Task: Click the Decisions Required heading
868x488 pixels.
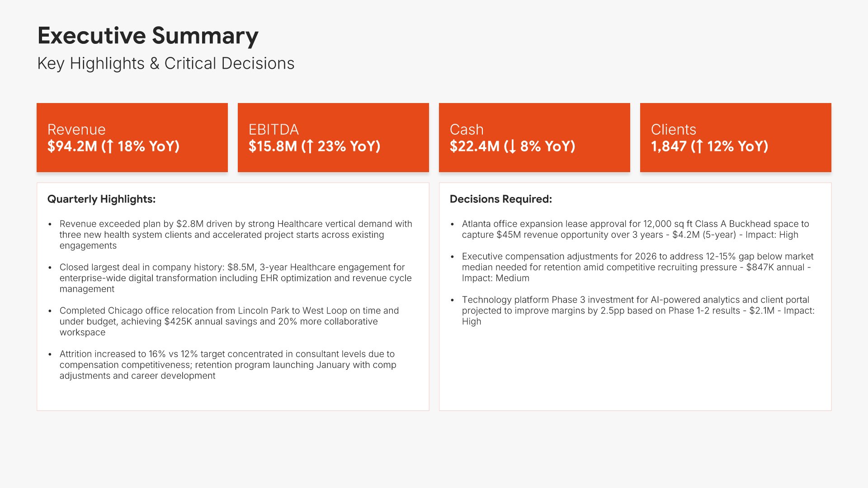Action: tap(500, 199)
